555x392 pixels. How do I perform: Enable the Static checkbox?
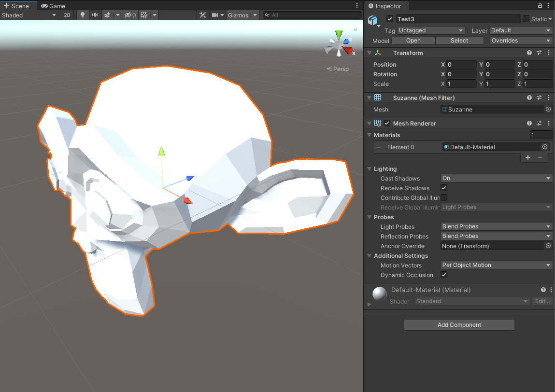[526, 19]
